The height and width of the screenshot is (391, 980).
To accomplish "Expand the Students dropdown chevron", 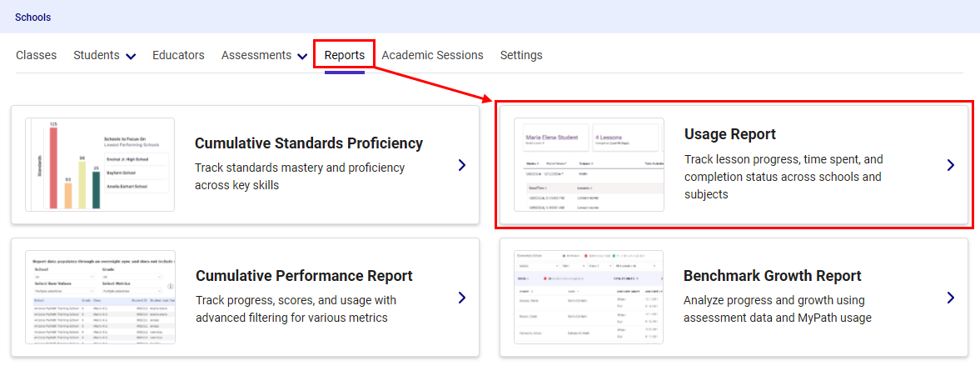I will click(x=131, y=57).
